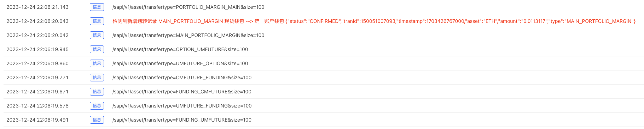Click the timestamp 2023-12-24 22:06:21.143
Screen dimensions: 644x129
coord(37,7)
